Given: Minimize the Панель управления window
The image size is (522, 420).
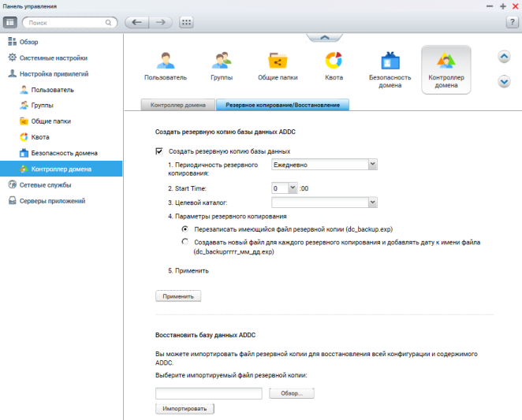Looking at the screenshot, I should [490, 6].
